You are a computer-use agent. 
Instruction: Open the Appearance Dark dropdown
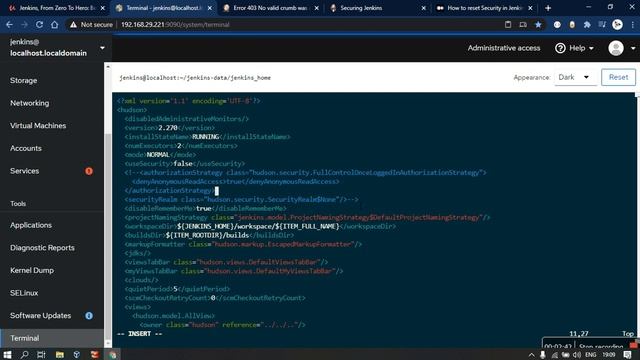[575, 77]
